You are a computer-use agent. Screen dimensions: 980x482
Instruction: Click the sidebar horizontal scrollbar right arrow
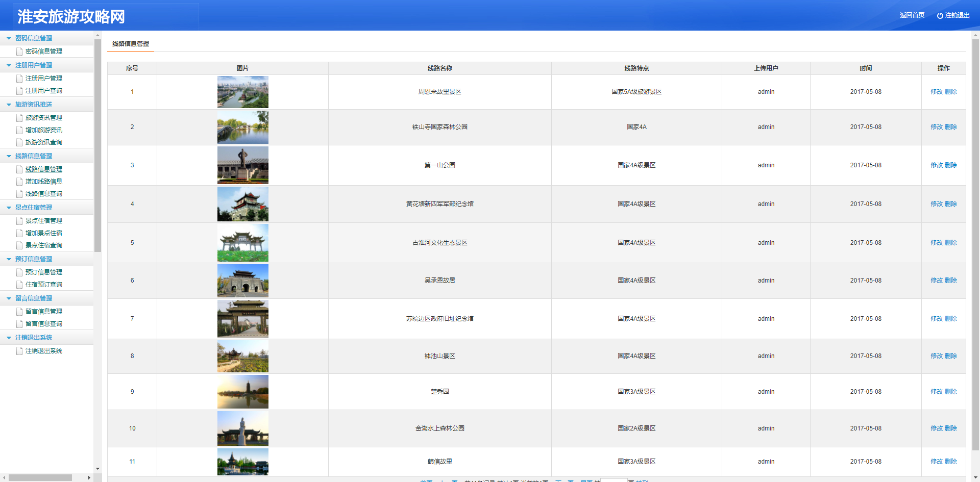coord(89,478)
